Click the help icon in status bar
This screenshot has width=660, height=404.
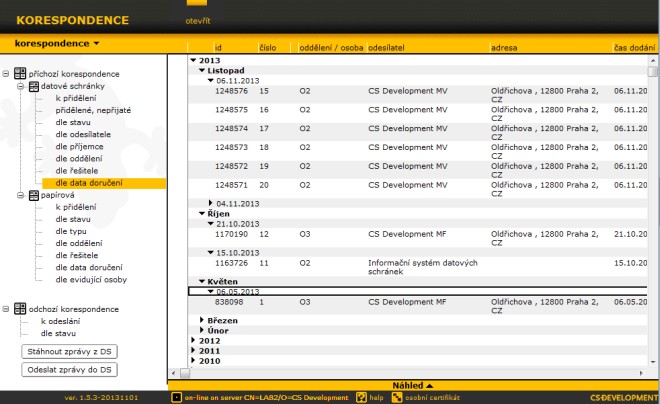click(362, 397)
